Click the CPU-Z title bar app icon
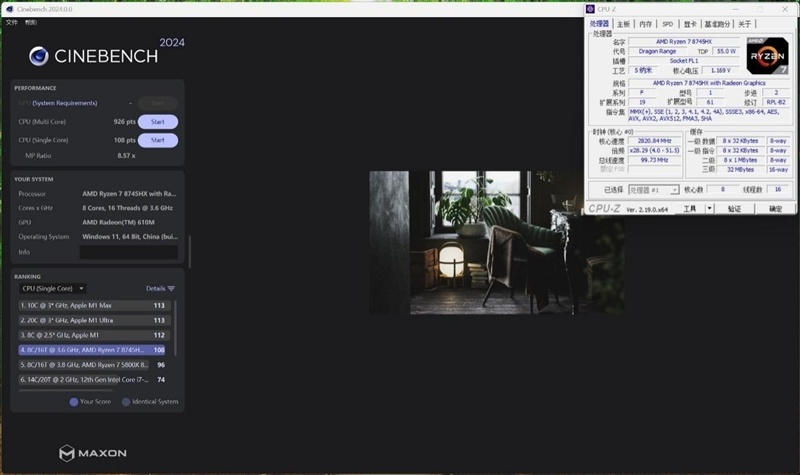This screenshot has width=800, height=475. point(590,9)
